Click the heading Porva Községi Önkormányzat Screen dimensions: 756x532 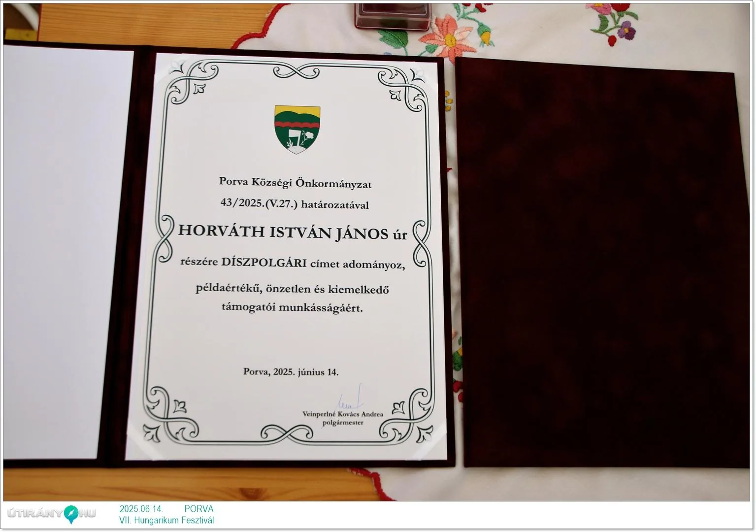(295, 183)
